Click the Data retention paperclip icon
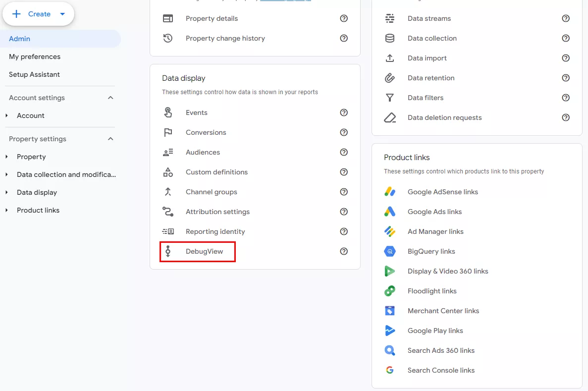This screenshot has height=391, width=588. 390,78
